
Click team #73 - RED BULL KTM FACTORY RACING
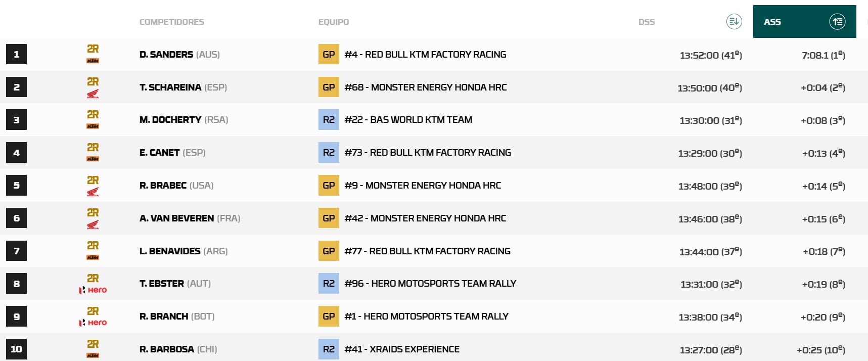(x=428, y=153)
